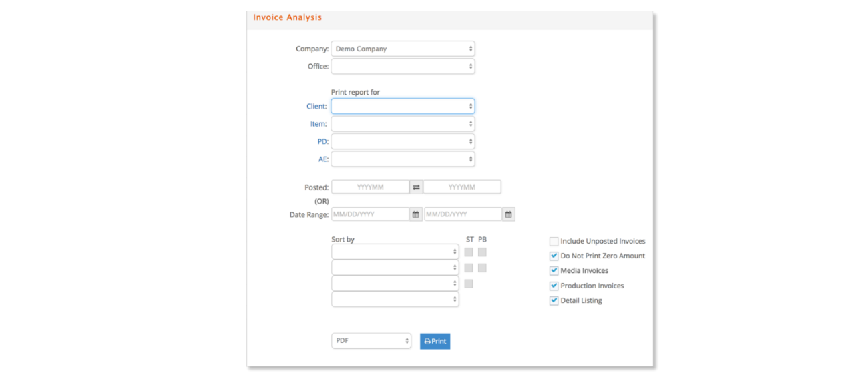Expand the Office dropdown

(403, 66)
